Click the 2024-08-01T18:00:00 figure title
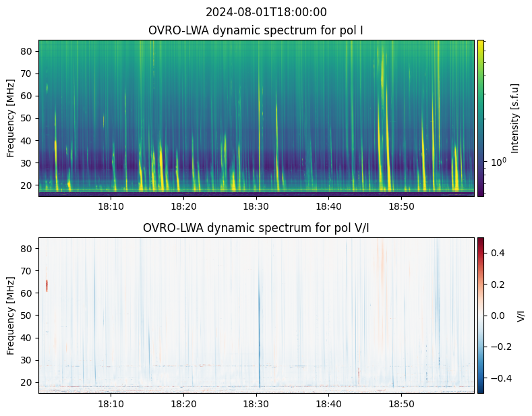The image size is (532, 416). point(266,12)
